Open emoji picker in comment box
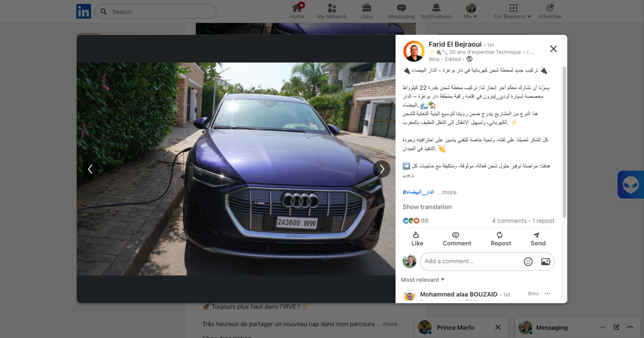The width and height of the screenshot is (644, 338). [x=528, y=262]
